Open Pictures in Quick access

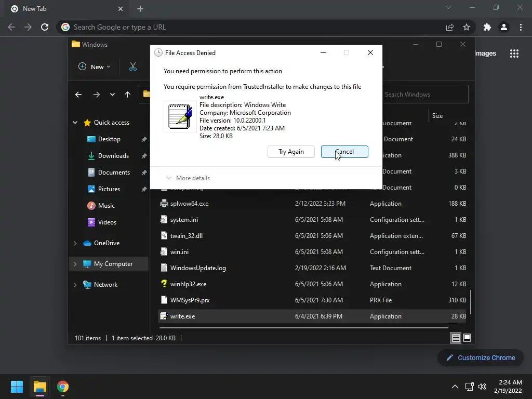(109, 189)
